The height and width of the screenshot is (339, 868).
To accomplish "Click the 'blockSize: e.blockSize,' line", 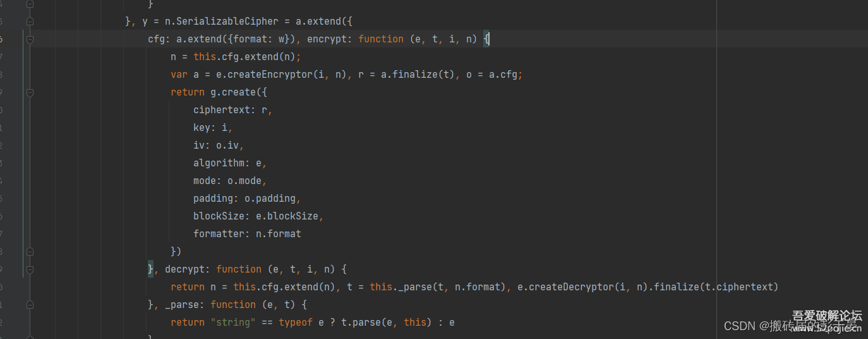I will click(x=258, y=216).
